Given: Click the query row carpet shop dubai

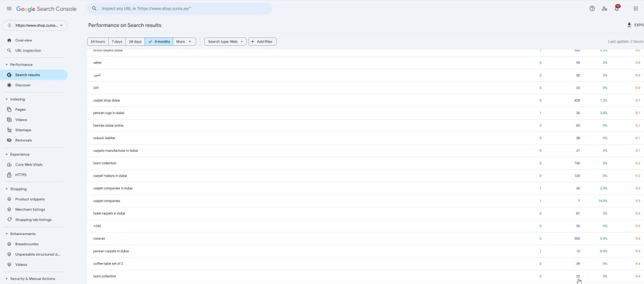Looking at the screenshot, I should pyautogui.click(x=366, y=100).
